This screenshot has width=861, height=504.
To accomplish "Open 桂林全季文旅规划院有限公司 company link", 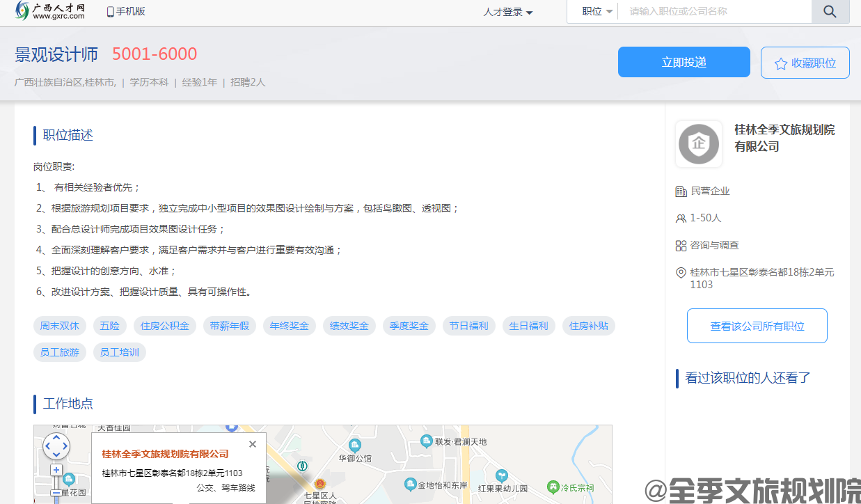I will click(x=784, y=138).
